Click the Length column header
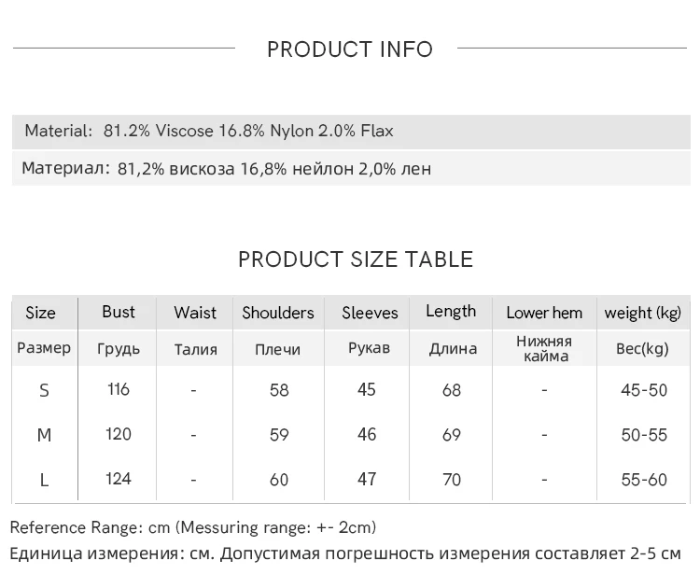The width and height of the screenshot is (700, 588). tap(451, 312)
